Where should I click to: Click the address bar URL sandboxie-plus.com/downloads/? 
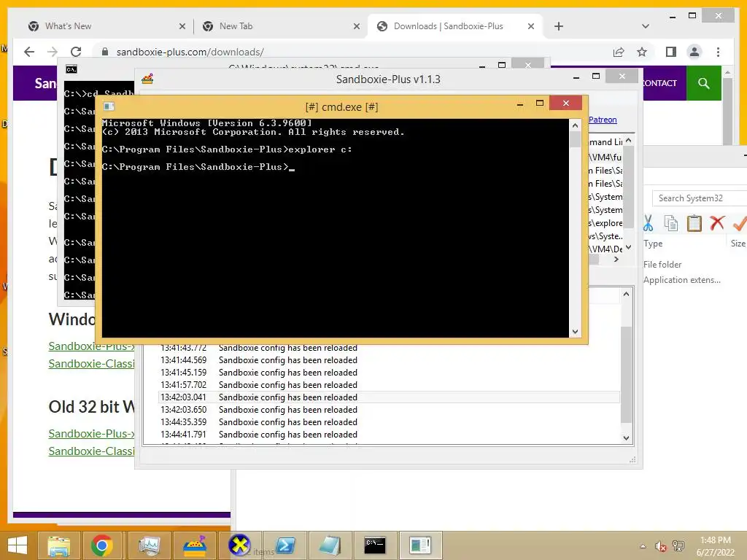190,52
